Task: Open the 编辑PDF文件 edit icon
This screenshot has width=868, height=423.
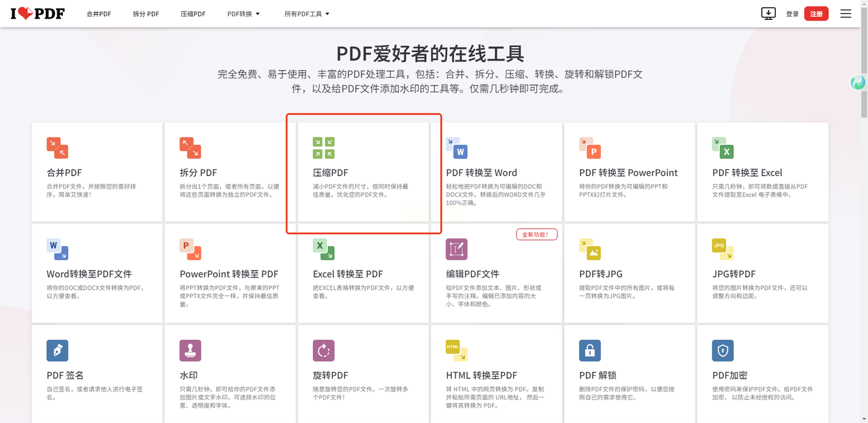Action: (457, 249)
